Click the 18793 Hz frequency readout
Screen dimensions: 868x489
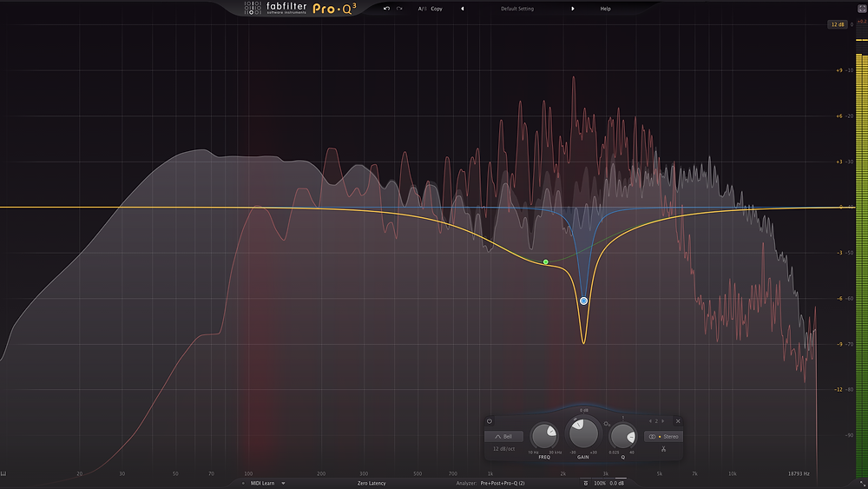point(799,474)
